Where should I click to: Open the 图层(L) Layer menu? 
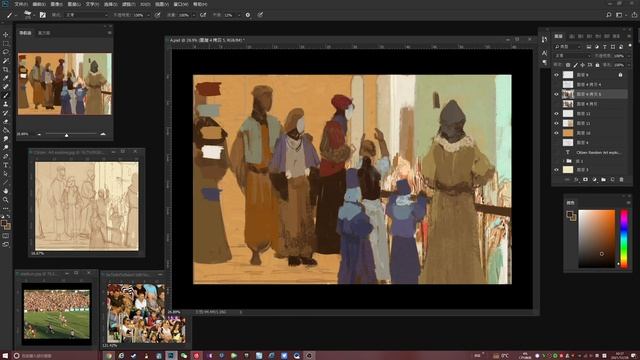point(74,4)
